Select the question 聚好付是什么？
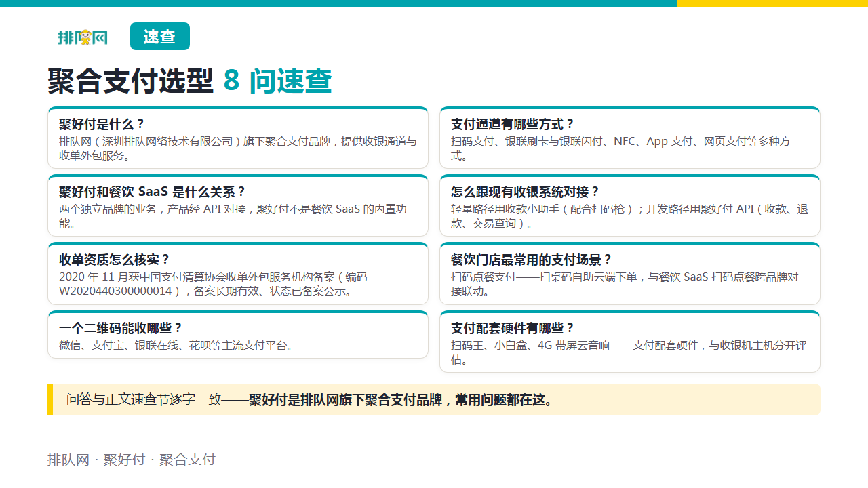This screenshot has height=488, width=868. click(x=102, y=124)
